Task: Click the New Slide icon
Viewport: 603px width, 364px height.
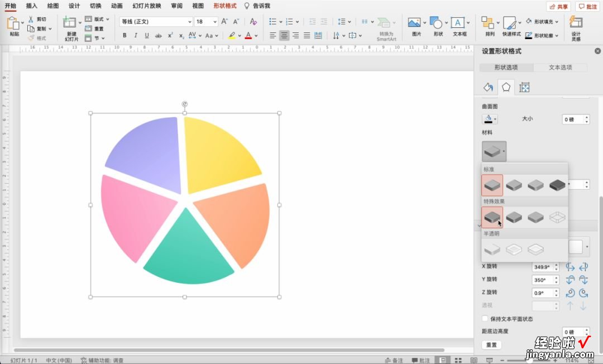Action: pos(70,22)
